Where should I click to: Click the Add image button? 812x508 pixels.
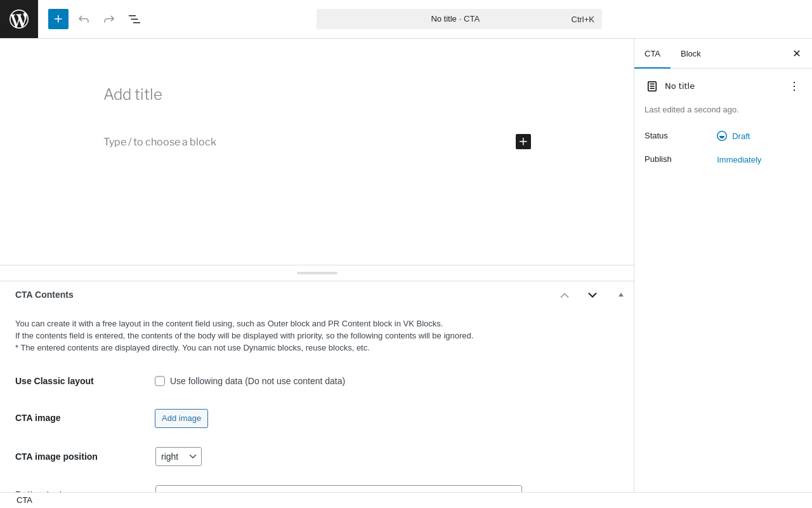pyautogui.click(x=181, y=418)
